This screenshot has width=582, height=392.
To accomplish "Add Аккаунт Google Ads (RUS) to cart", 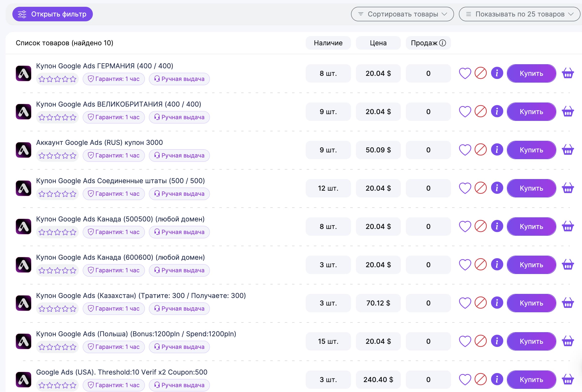I will point(568,150).
